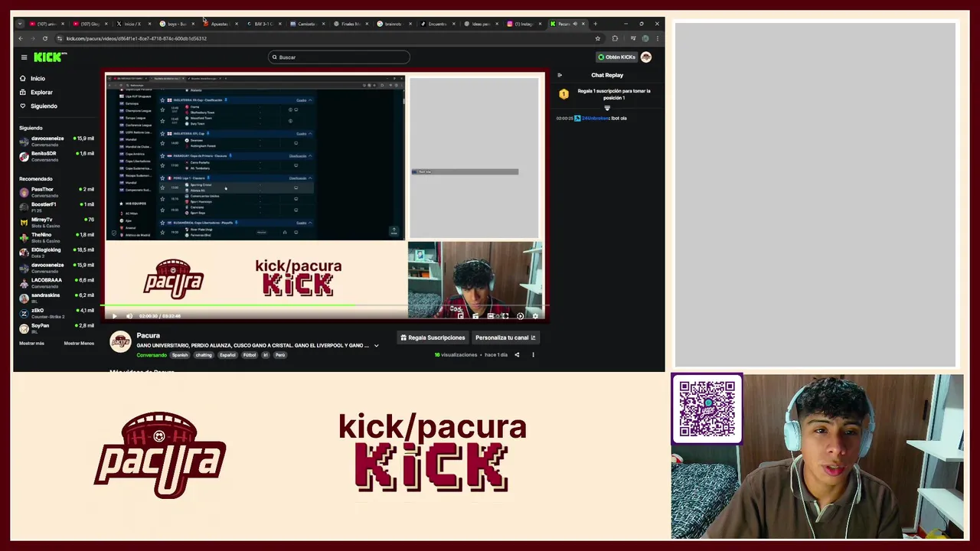
Task: Switch to the Camiseta tab
Action: click(x=306, y=24)
